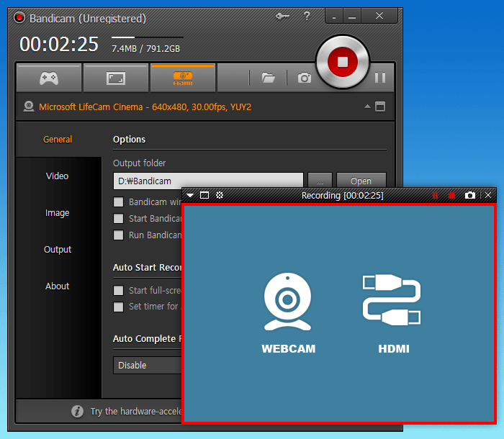Open help with the question mark icon
The width and height of the screenshot is (504, 439).
(x=307, y=16)
